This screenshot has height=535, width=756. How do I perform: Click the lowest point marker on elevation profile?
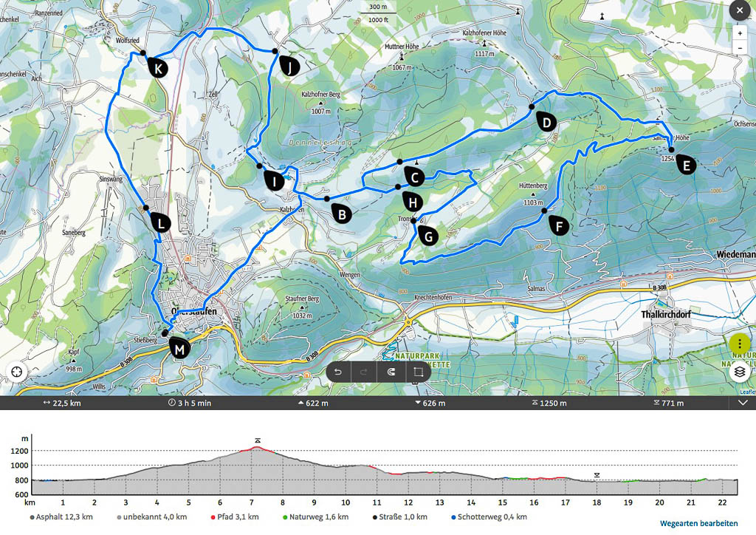pyautogui.click(x=597, y=474)
